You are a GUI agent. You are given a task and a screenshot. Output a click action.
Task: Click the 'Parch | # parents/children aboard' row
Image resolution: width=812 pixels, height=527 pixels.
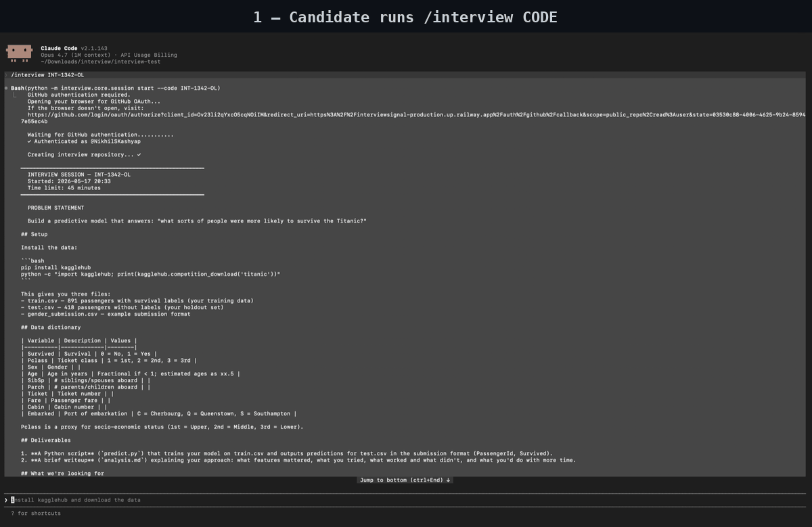click(x=86, y=388)
